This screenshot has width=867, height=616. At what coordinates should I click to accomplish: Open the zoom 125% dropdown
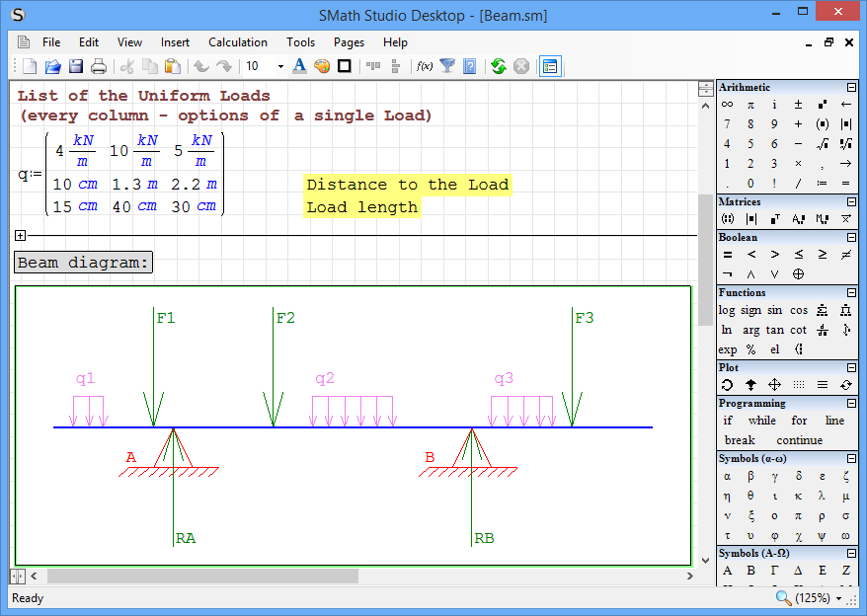click(x=838, y=598)
